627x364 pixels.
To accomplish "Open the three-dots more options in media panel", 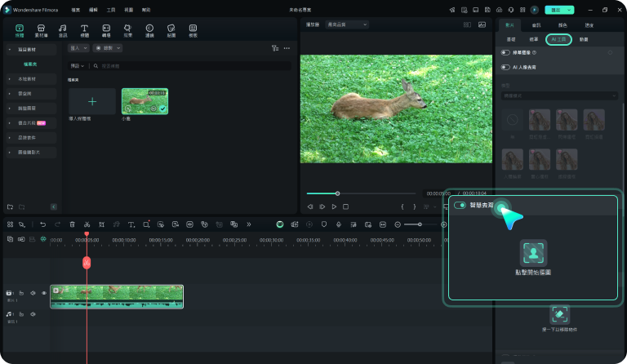I will coord(287,48).
